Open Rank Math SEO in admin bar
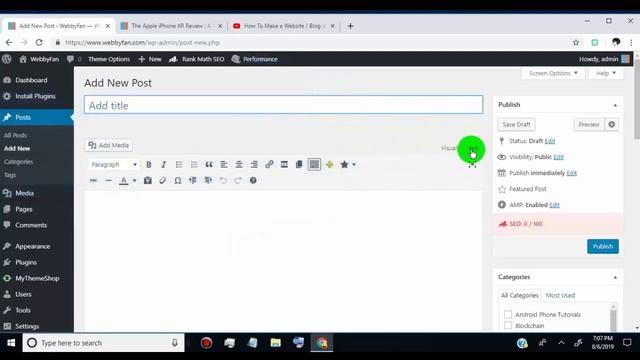 click(197, 59)
